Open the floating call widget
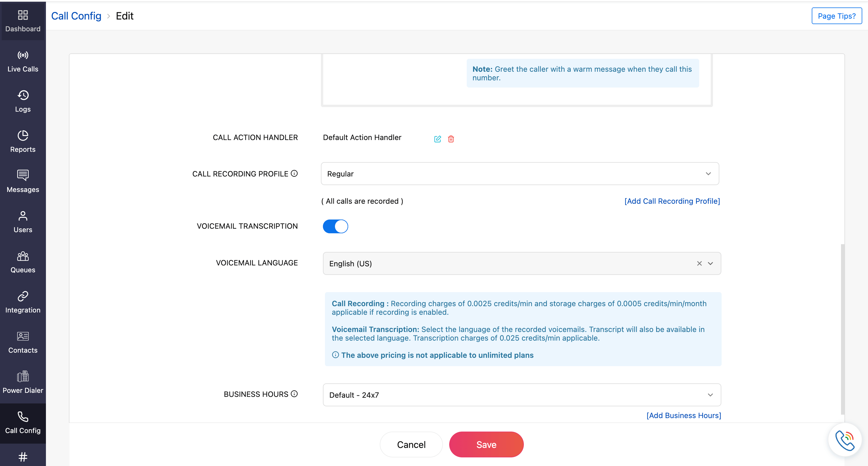Viewport: 868px width, 466px height. coord(845,439)
